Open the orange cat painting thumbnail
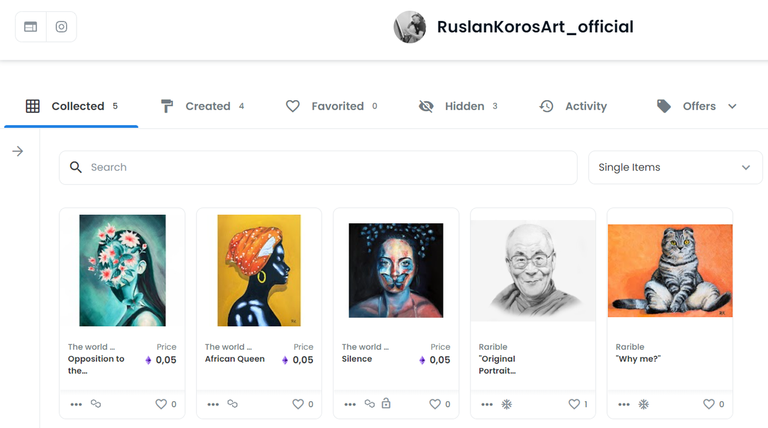The height and width of the screenshot is (428, 768). point(670,270)
